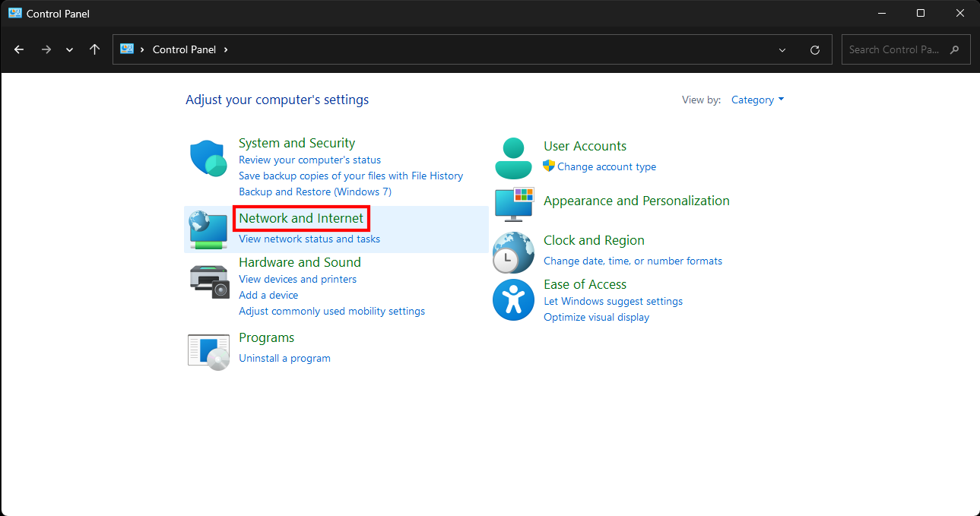The width and height of the screenshot is (980, 516).
Task: Expand the recent locations chevron
Action: 70,50
